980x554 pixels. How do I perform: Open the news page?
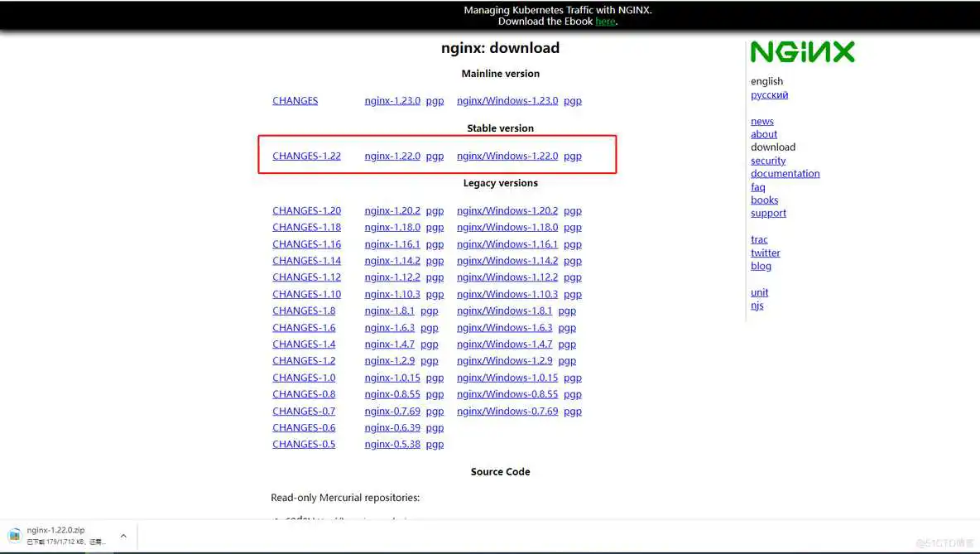click(x=761, y=121)
